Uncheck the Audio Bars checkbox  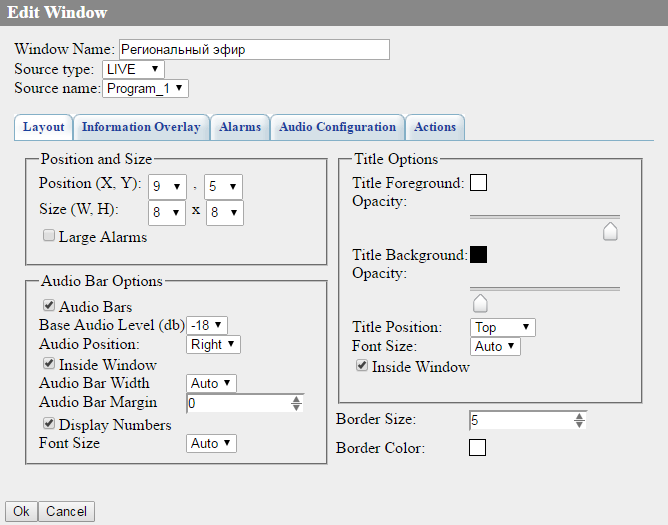[49, 305]
